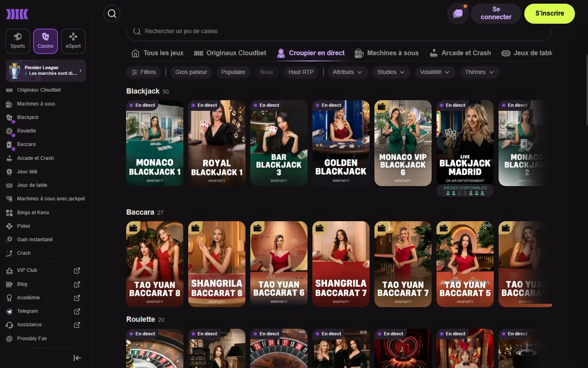The image size is (588, 368).
Task: Expand the Thèmes dropdown
Action: click(479, 72)
